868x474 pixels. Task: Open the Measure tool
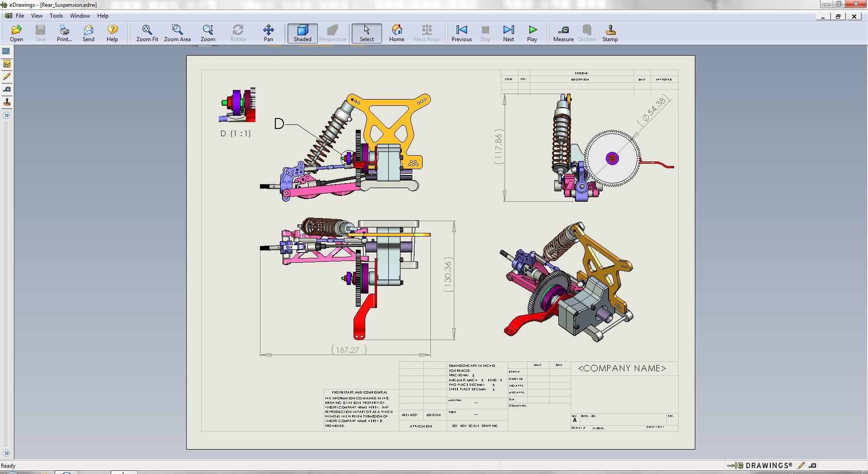[563, 33]
